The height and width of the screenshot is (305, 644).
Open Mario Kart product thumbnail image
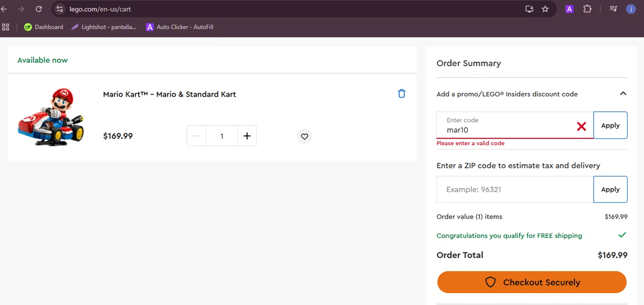pyautogui.click(x=51, y=117)
